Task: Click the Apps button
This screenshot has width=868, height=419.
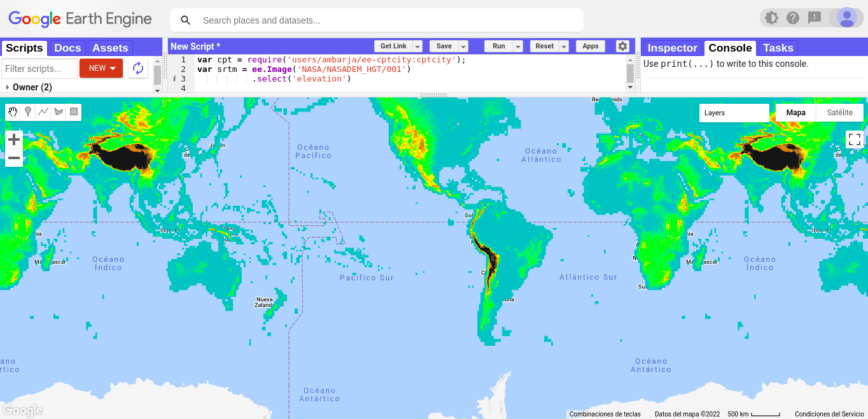Action: coord(591,46)
